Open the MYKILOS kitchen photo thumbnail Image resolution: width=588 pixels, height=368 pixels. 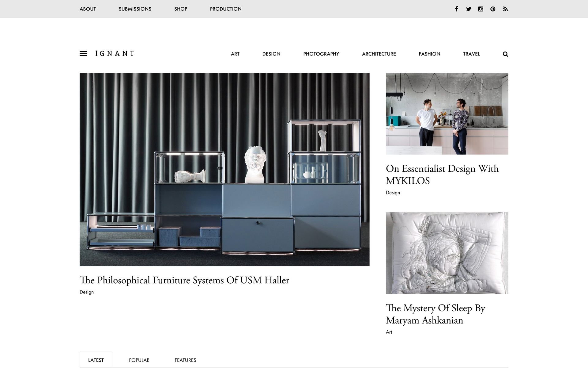tap(447, 113)
